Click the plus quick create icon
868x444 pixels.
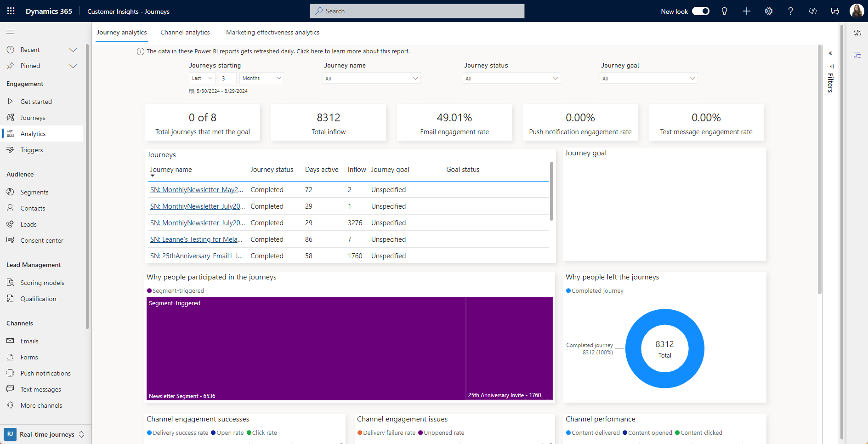747,11
